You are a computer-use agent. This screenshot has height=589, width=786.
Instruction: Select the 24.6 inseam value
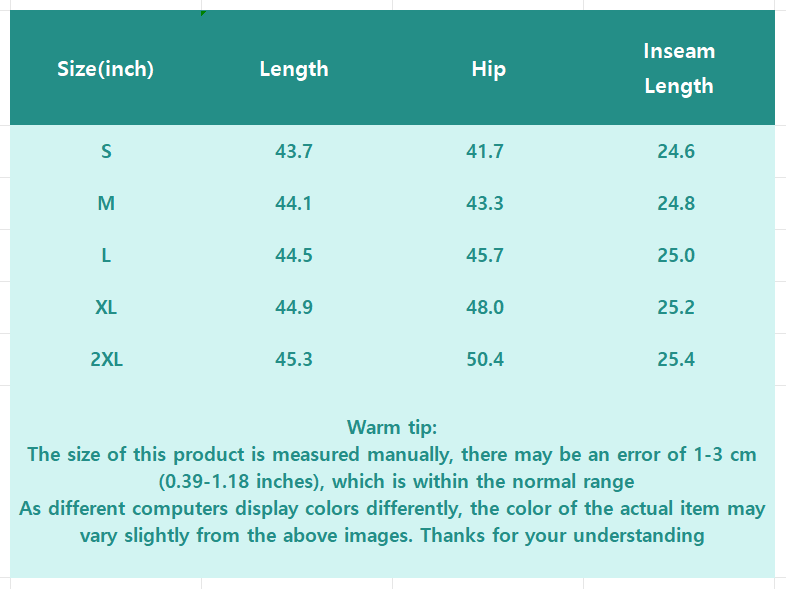(676, 152)
